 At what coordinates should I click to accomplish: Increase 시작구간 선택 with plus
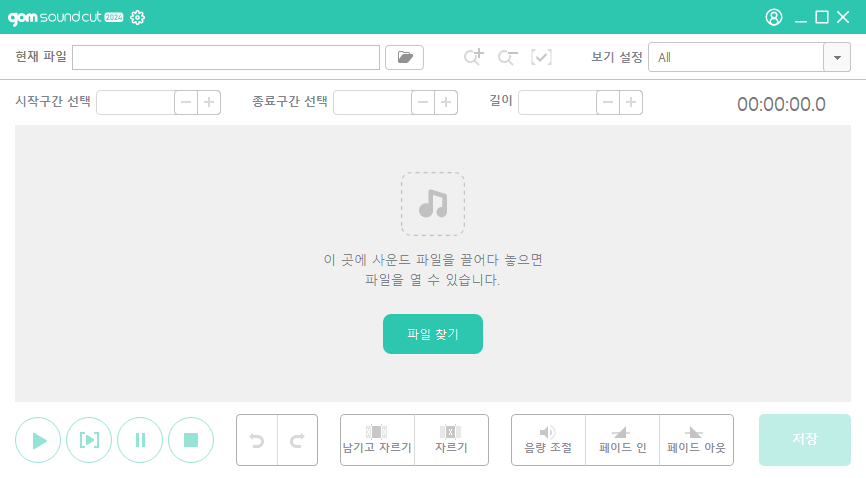coord(209,102)
